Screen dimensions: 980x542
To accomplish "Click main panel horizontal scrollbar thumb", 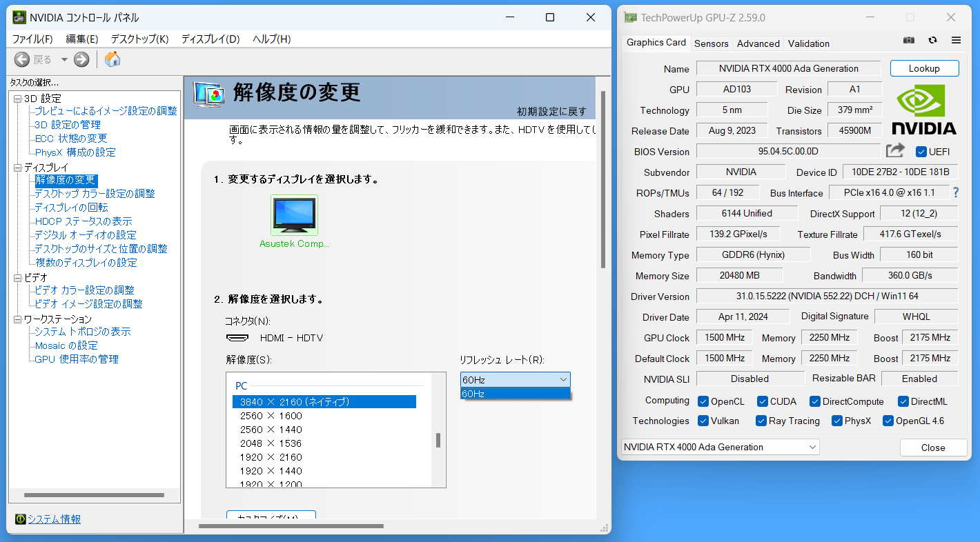I will [291, 526].
